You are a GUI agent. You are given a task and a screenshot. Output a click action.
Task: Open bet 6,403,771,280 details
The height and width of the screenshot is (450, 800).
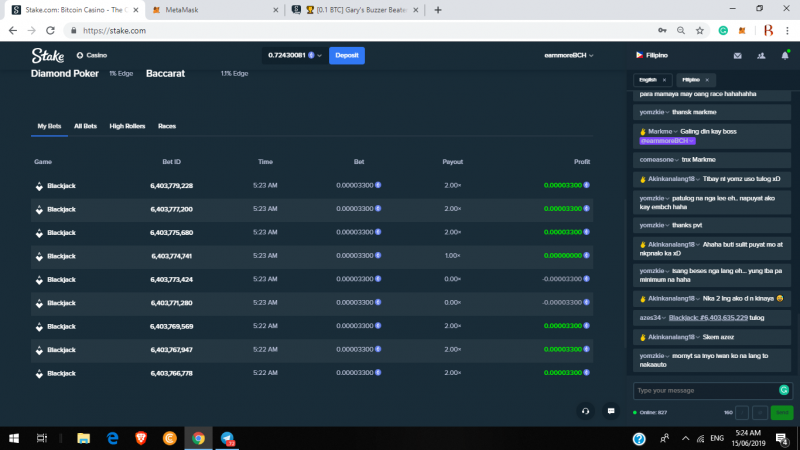click(171, 303)
